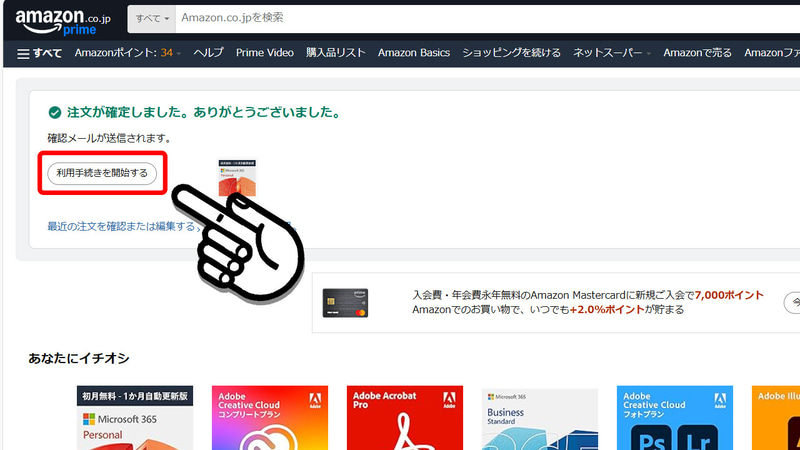This screenshot has height=450, width=800.
Task: Open Microsoft 365 Personal recommended product
Action: point(135,418)
